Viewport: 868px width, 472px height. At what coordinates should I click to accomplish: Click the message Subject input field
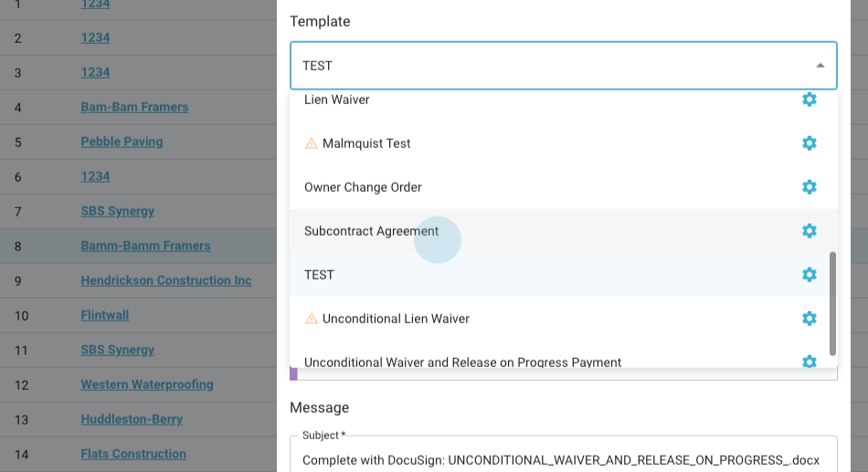click(x=563, y=459)
